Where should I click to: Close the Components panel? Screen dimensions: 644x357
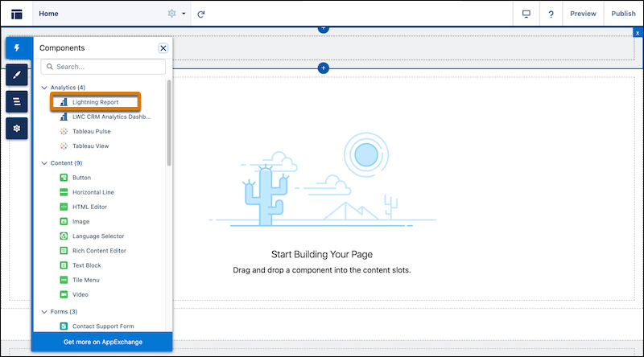click(163, 48)
